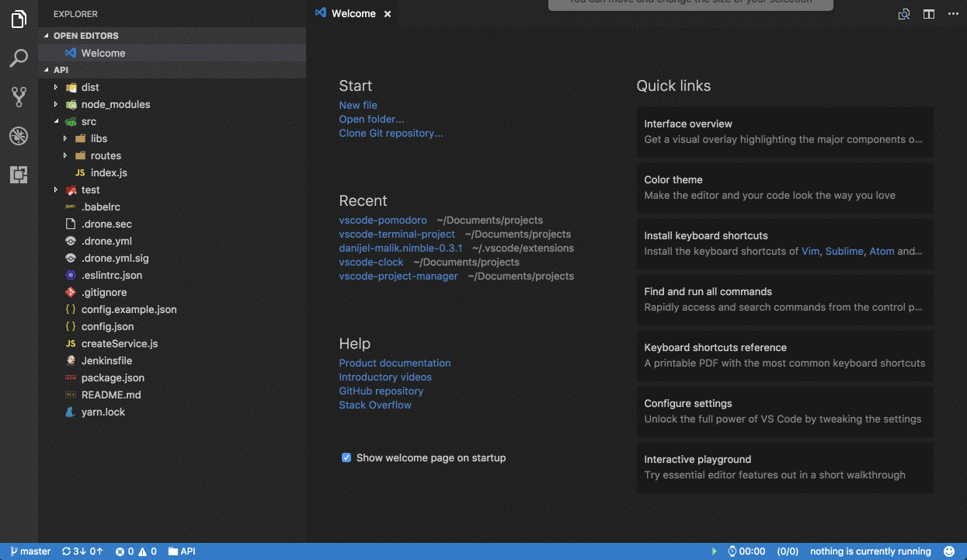Click Find and run all commands
Viewport: 967px width, 560px height.
785,300
